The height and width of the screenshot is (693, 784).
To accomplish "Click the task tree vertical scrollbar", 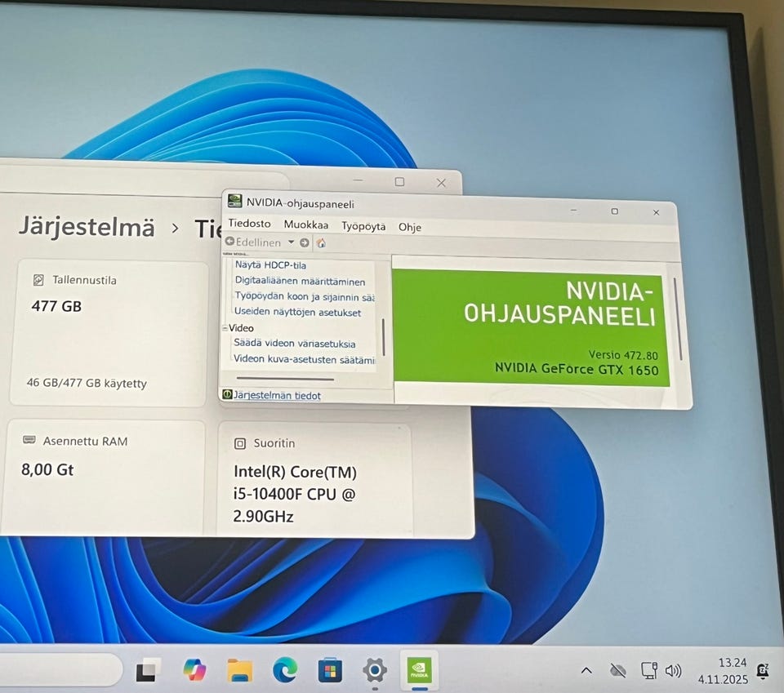I will pos(384,337).
